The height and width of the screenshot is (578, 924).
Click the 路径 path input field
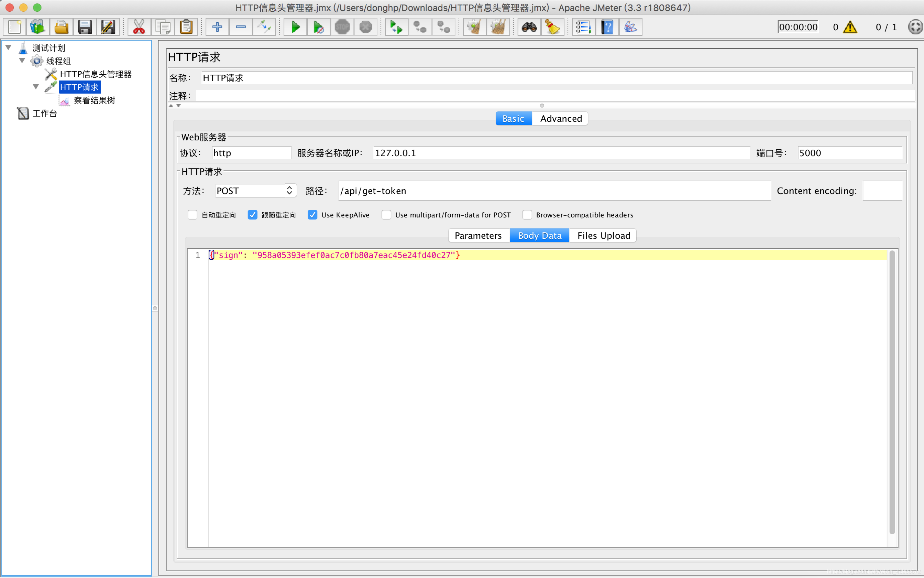554,191
